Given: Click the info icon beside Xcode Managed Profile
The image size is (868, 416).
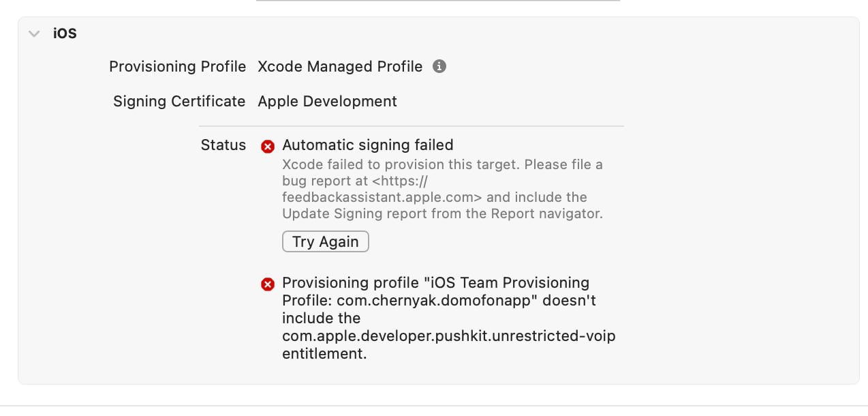Looking at the screenshot, I should point(439,66).
